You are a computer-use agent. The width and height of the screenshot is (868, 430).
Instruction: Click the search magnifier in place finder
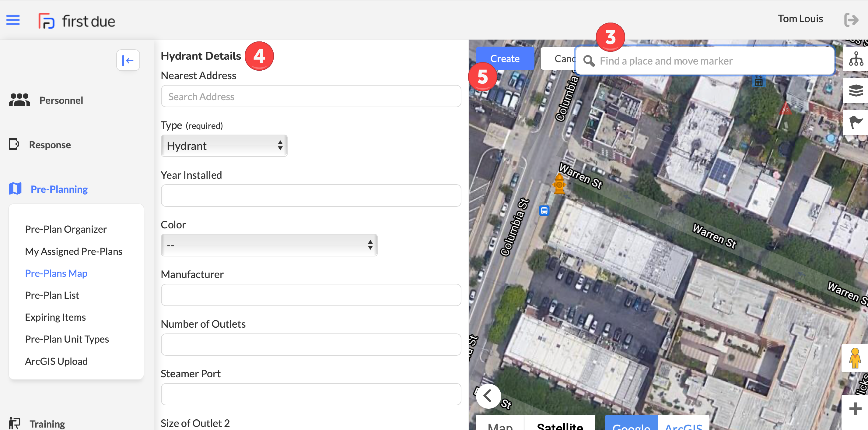(x=589, y=61)
